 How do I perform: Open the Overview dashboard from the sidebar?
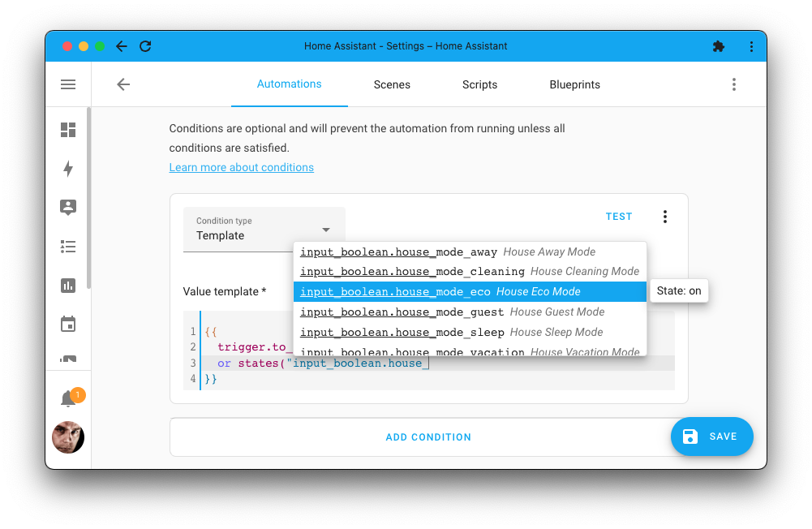pos(68,130)
